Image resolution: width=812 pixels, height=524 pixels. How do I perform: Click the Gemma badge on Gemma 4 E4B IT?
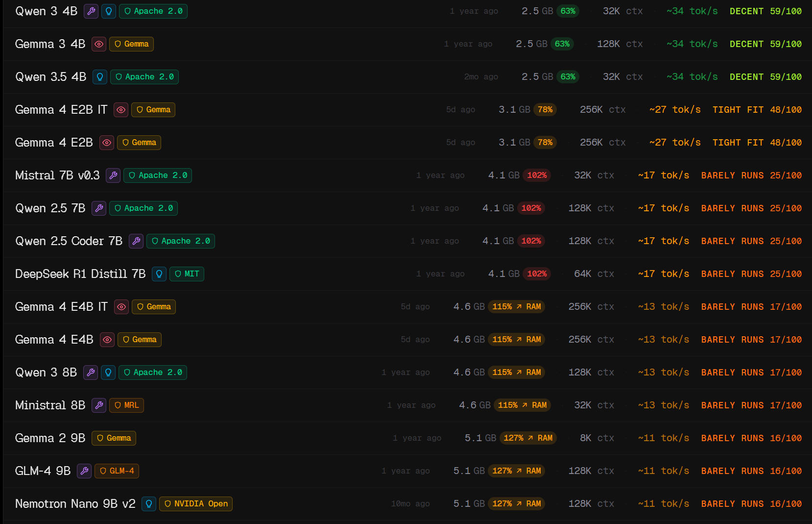point(154,307)
